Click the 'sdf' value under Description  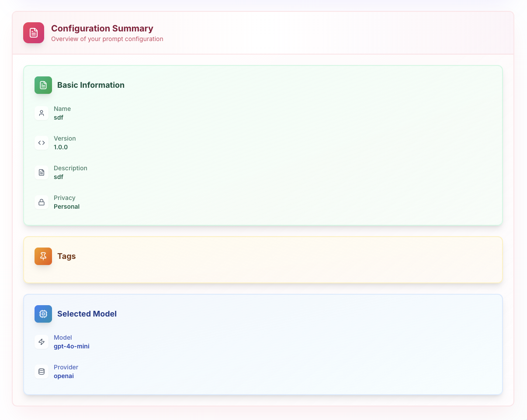point(59,177)
